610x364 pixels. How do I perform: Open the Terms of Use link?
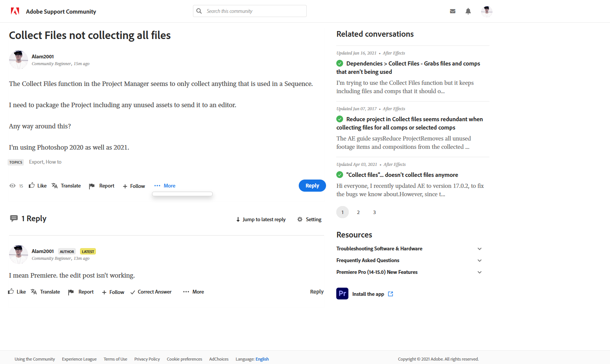tap(115, 359)
